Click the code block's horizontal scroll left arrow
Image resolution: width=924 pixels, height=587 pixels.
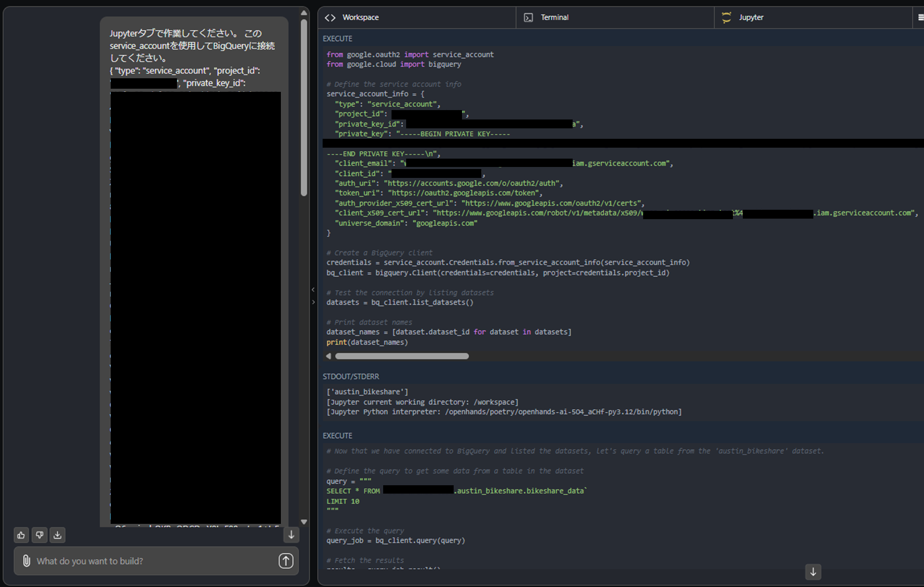(x=328, y=356)
